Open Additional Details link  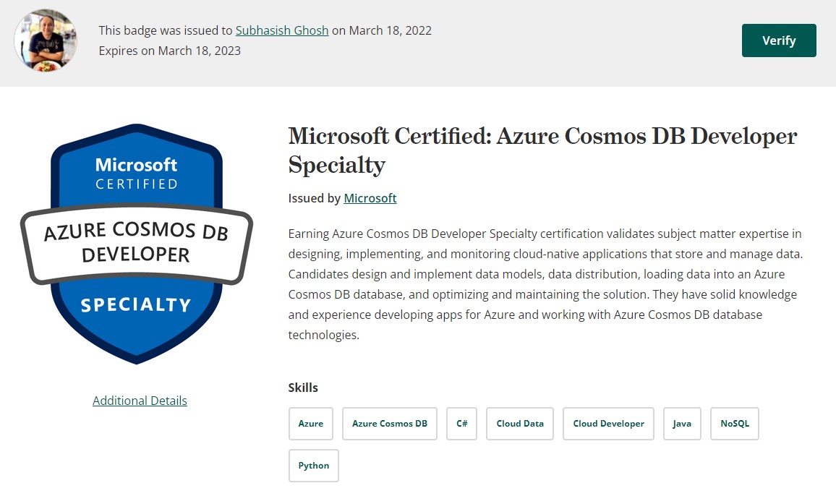[x=140, y=401]
